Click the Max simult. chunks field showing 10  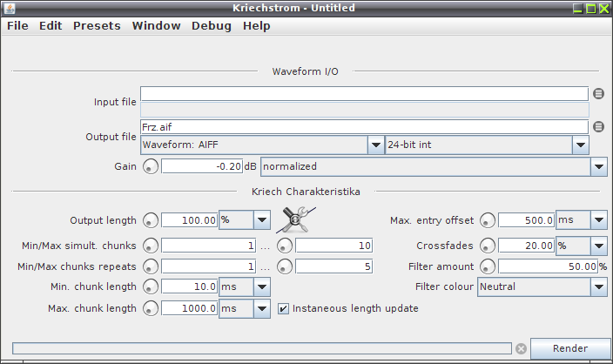pos(333,246)
